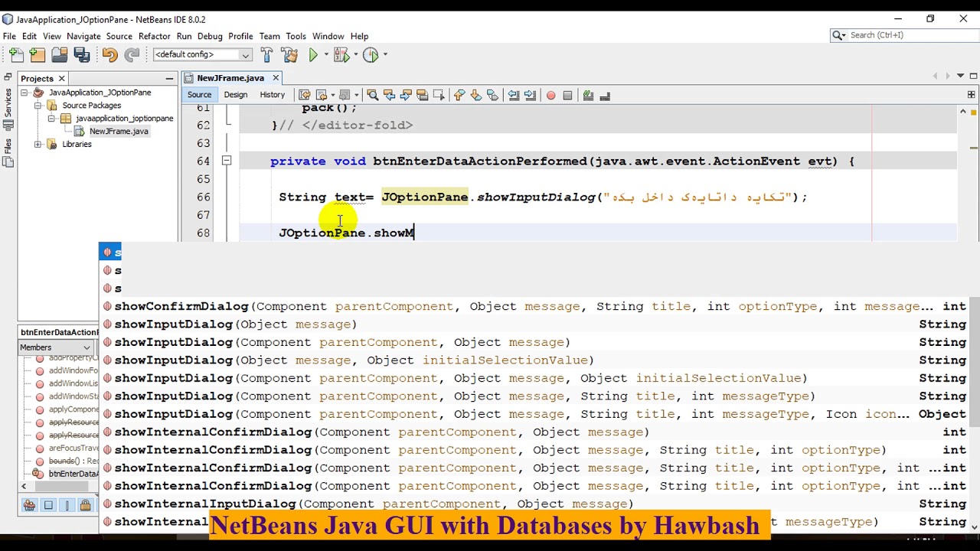The height and width of the screenshot is (551, 980).
Task: Open the Tools menu
Action: (x=296, y=36)
